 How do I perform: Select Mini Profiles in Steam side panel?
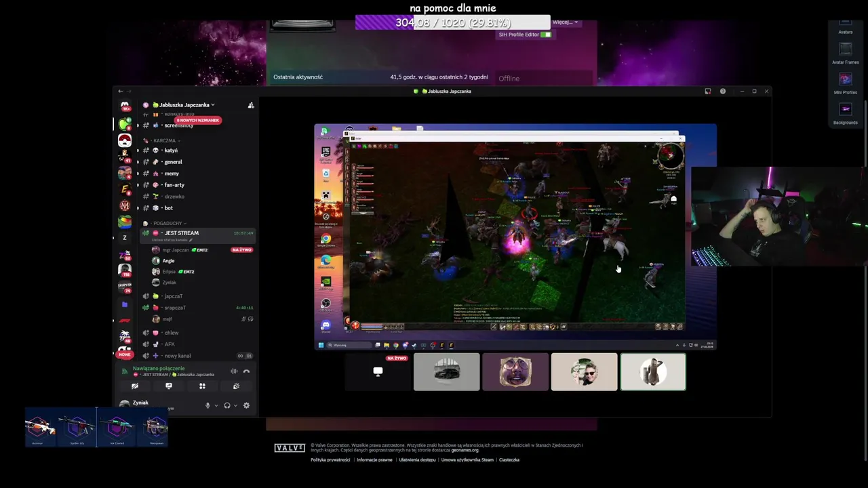[845, 83]
